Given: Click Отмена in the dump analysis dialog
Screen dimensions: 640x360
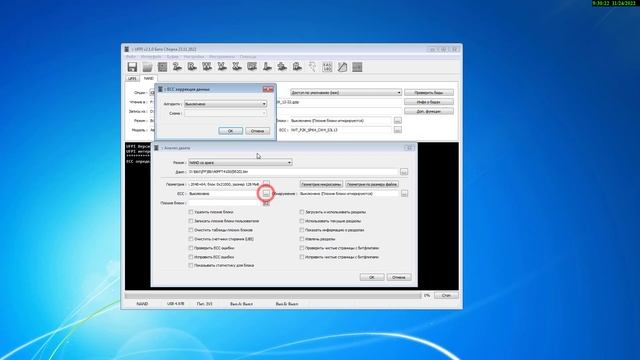Looking at the screenshot, I should tap(399, 277).
